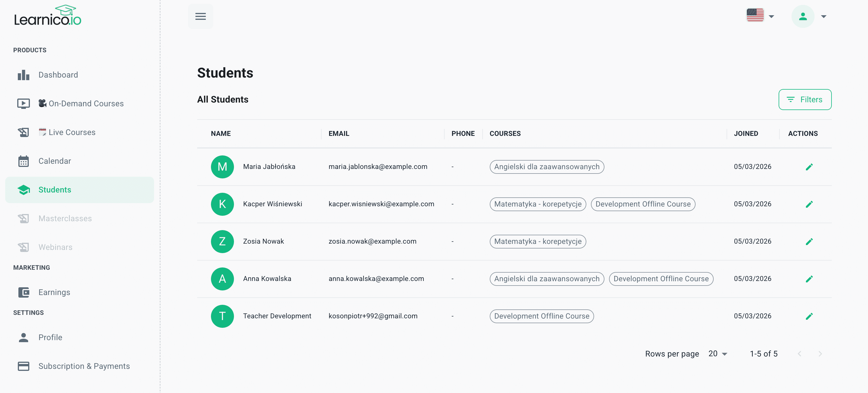
Task: Expand the user account dropdown arrow
Action: 823,16
